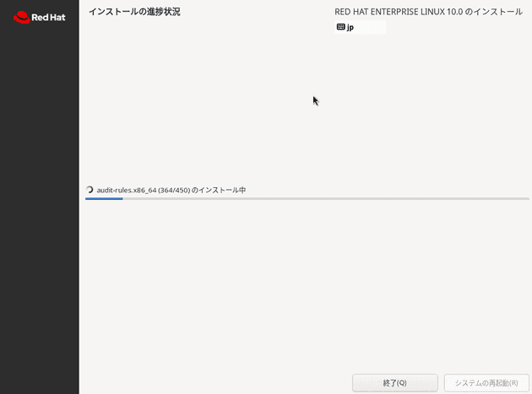Image resolution: width=532 pixels, height=394 pixels.
Task: Click the installation spinner icon
Action: 90,190
